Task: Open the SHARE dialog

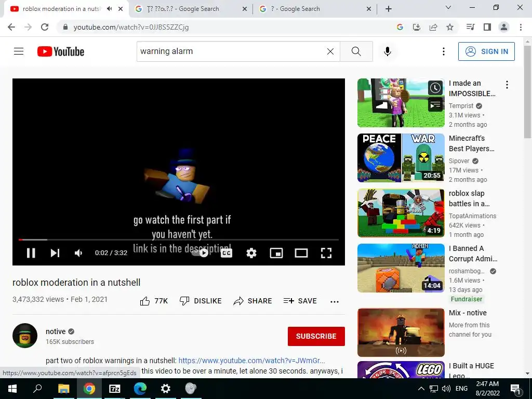Action: click(x=253, y=301)
